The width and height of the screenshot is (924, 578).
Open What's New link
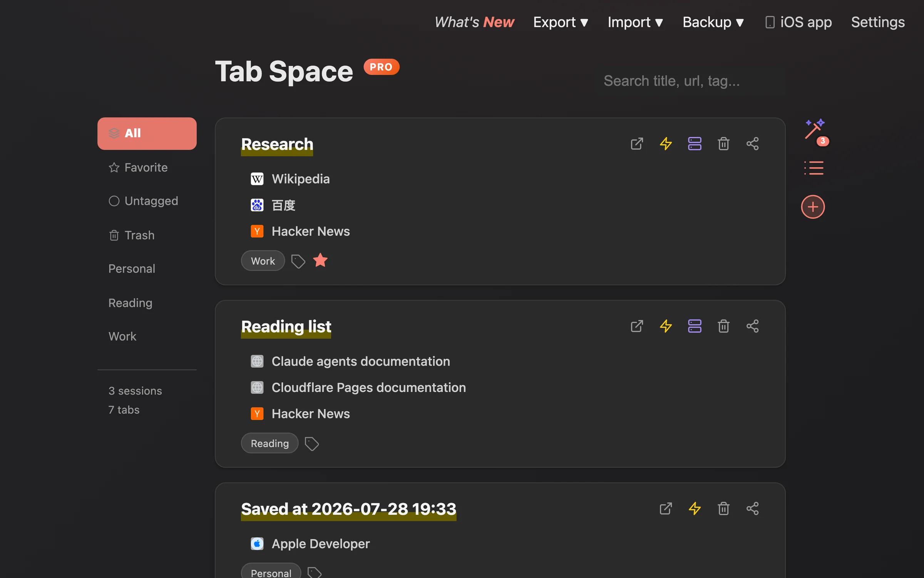point(474,22)
